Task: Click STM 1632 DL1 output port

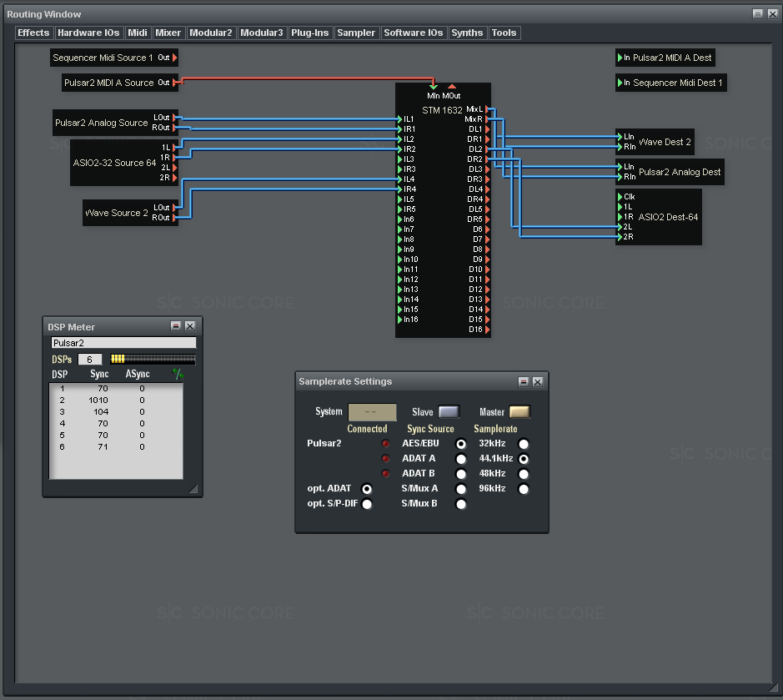Action: tap(487, 129)
